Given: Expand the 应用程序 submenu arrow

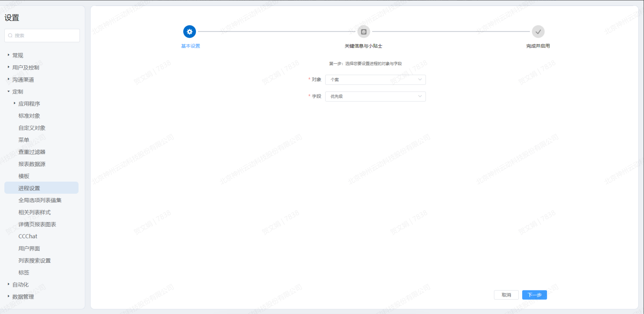Looking at the screenshot, I should [15, 103].
